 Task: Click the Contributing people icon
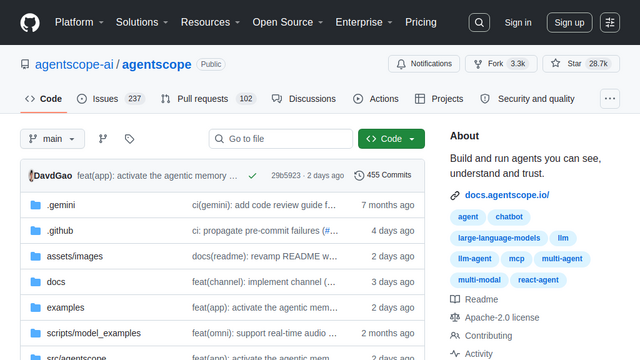455,336
